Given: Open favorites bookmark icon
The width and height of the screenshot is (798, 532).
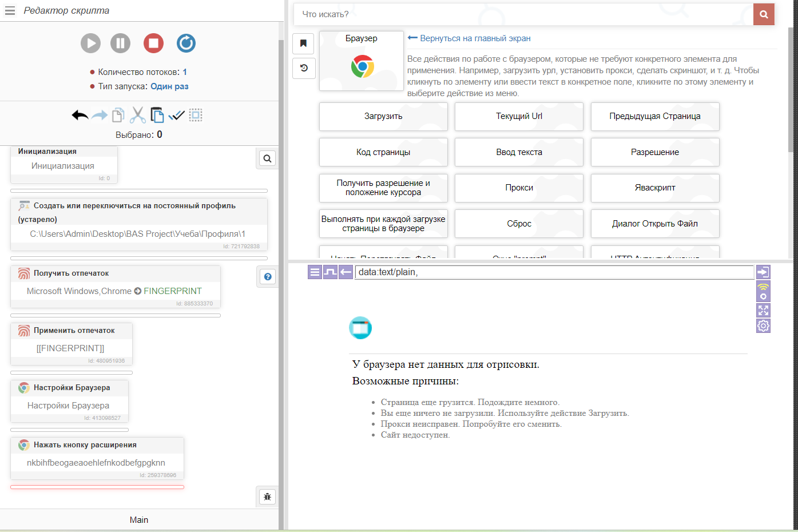Looking at the screenshot, I should (304, 43).
